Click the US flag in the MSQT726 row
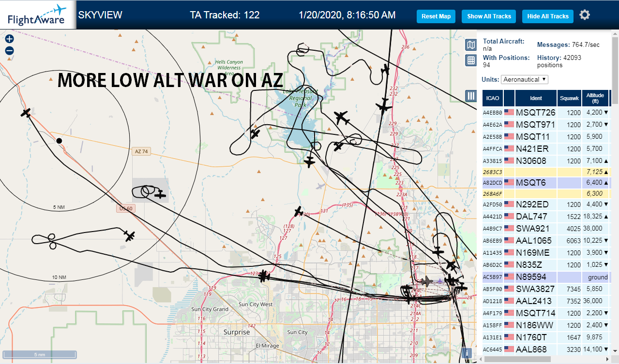 pyautogui.click(x=509, y=113)
